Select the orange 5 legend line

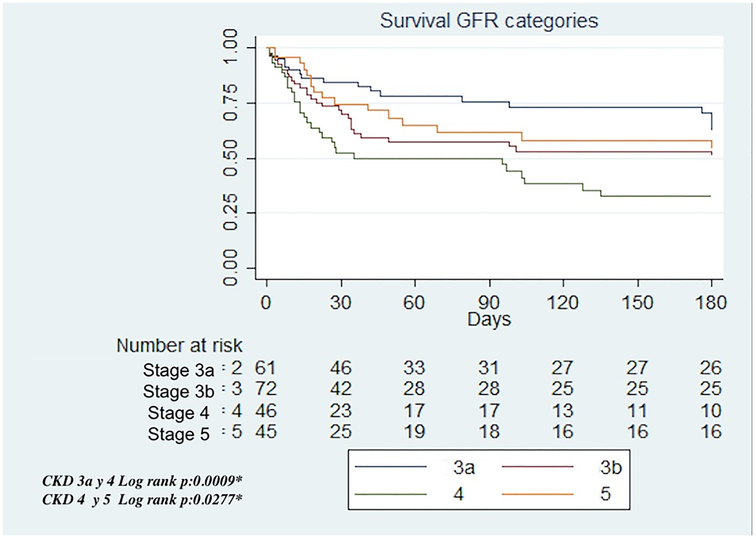click(537, 494)
